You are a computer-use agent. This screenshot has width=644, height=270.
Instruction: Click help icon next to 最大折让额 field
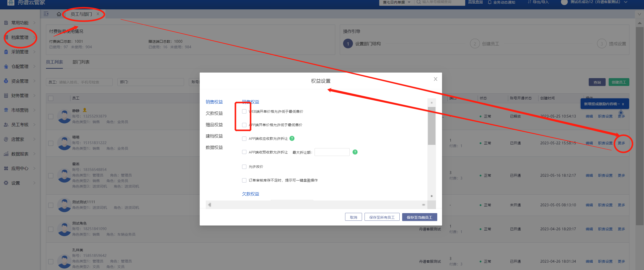355,152
